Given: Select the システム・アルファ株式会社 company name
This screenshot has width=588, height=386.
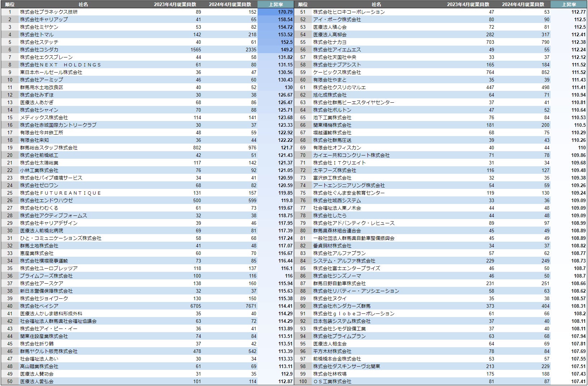Looking at the screenshot, I should pyautogui.click(x=344, y=261).
